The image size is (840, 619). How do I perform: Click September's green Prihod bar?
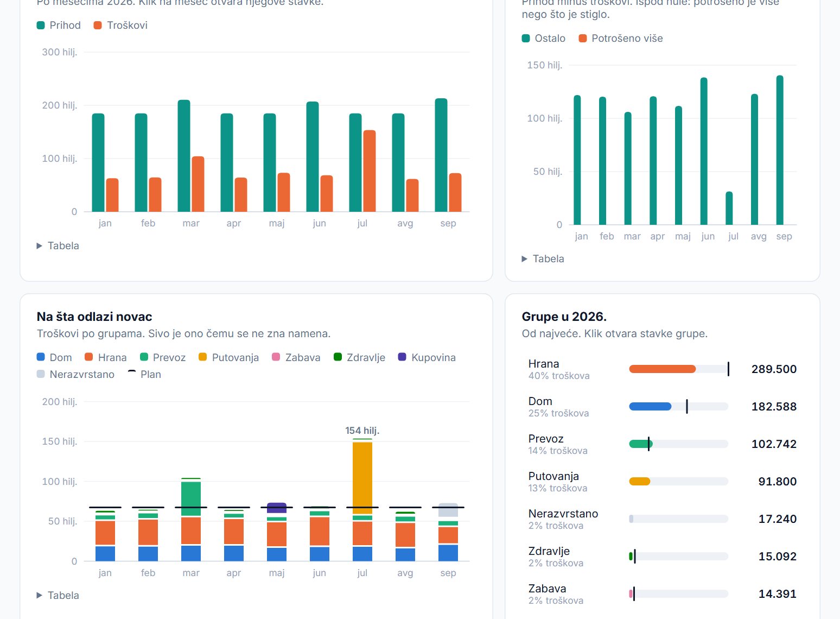click(441, 155)
